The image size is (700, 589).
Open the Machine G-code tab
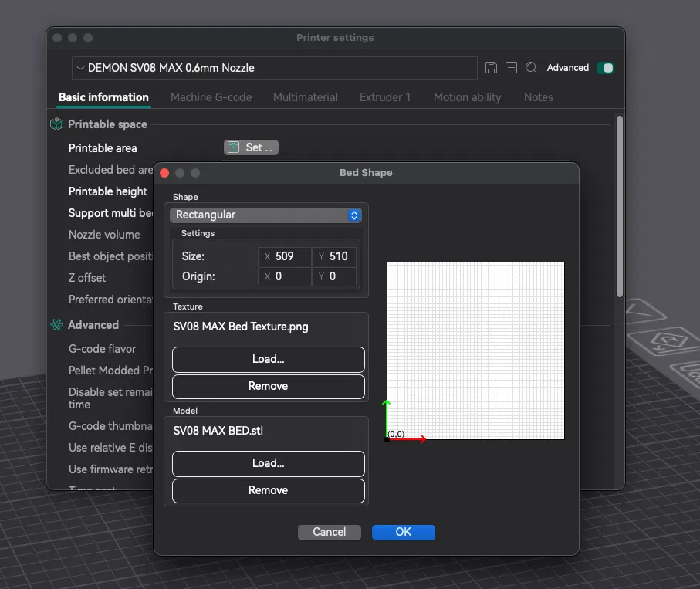click(x=211, y=97)
